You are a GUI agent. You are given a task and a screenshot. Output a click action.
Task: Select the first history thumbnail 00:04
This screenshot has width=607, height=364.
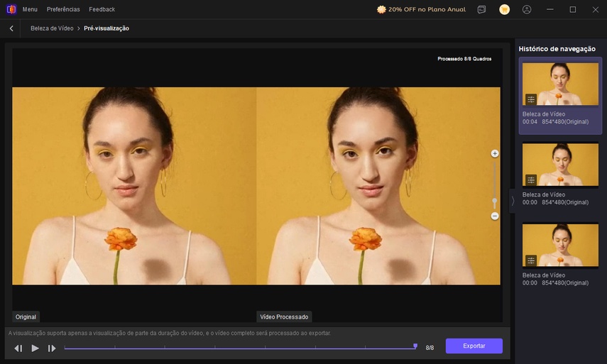pos(560,84)
